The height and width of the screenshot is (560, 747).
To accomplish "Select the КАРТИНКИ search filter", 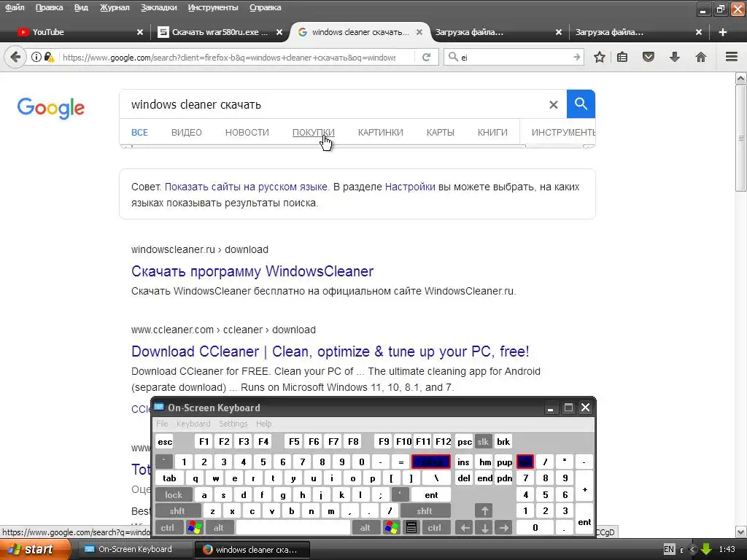I will click(380, 133).
